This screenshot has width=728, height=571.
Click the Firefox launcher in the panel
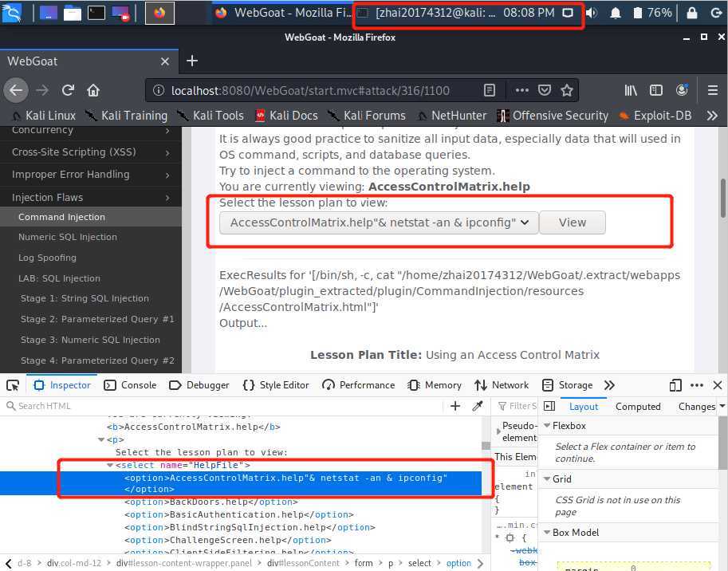point(159,13)
